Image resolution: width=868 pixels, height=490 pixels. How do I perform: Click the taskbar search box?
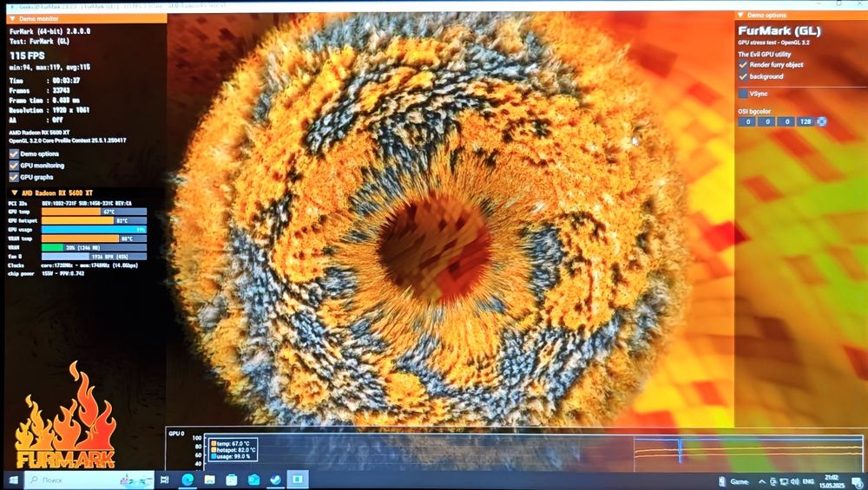[x=89, y=480]
